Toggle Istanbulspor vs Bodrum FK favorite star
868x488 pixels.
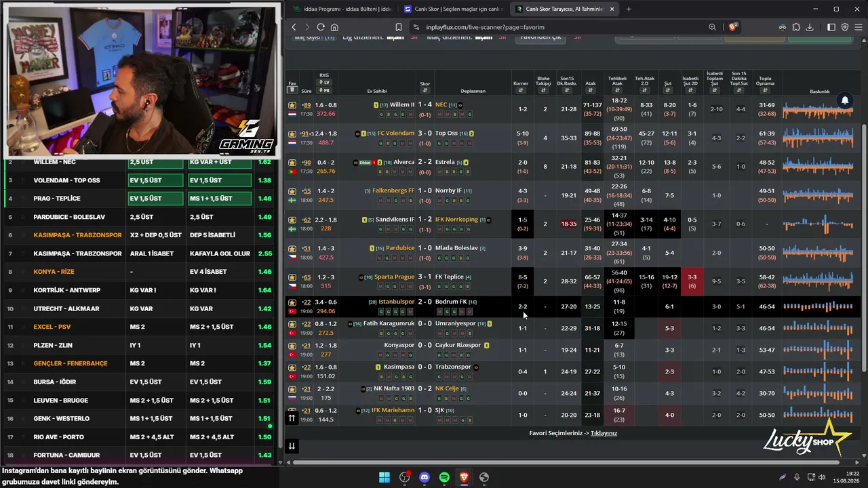pyautogui.click(x=292, y=302)
